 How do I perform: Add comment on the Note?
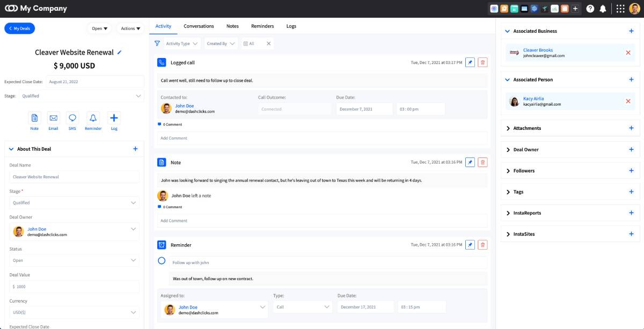pyautogui.click(x=321, y=221)
